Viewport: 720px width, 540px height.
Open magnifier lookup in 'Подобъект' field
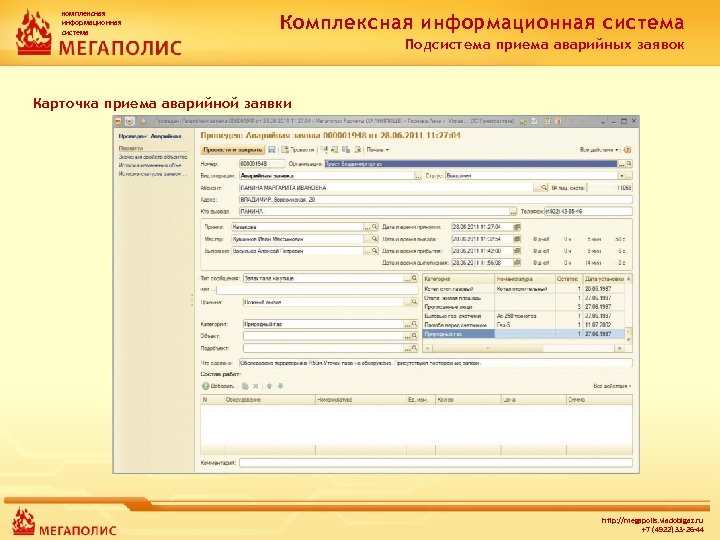click(x=414, y=348)
